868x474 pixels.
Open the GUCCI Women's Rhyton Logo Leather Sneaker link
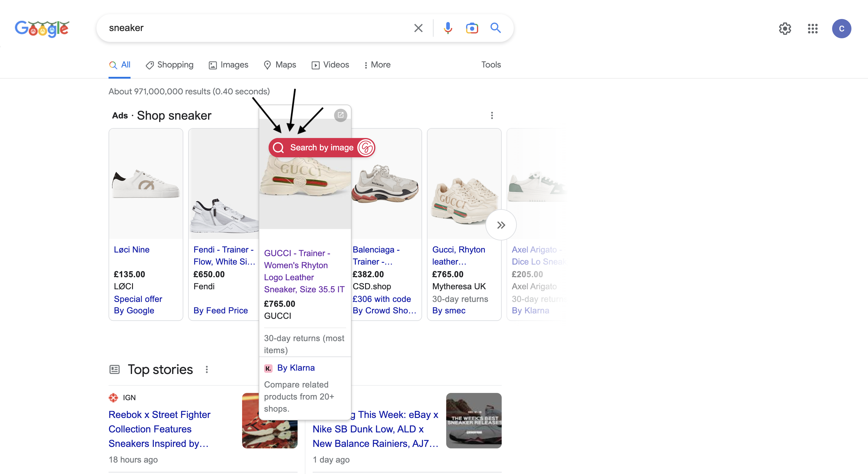(304, 271)
